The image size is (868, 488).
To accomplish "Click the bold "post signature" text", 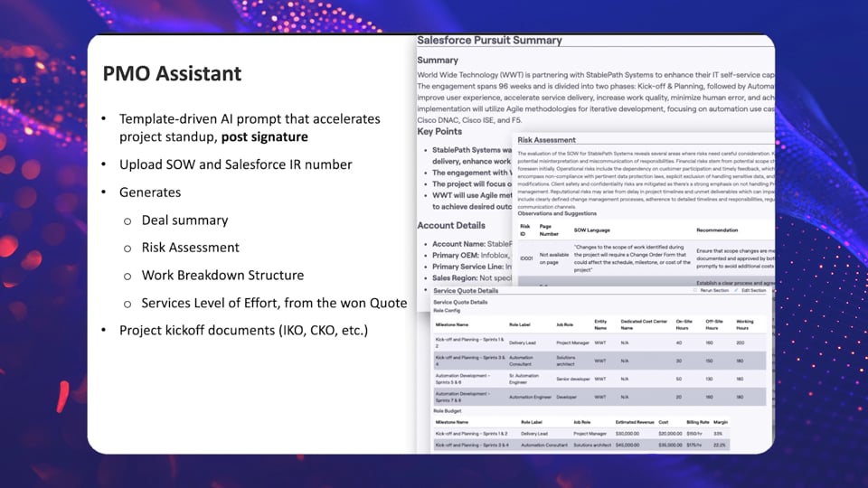I will [x=265, y=136].
